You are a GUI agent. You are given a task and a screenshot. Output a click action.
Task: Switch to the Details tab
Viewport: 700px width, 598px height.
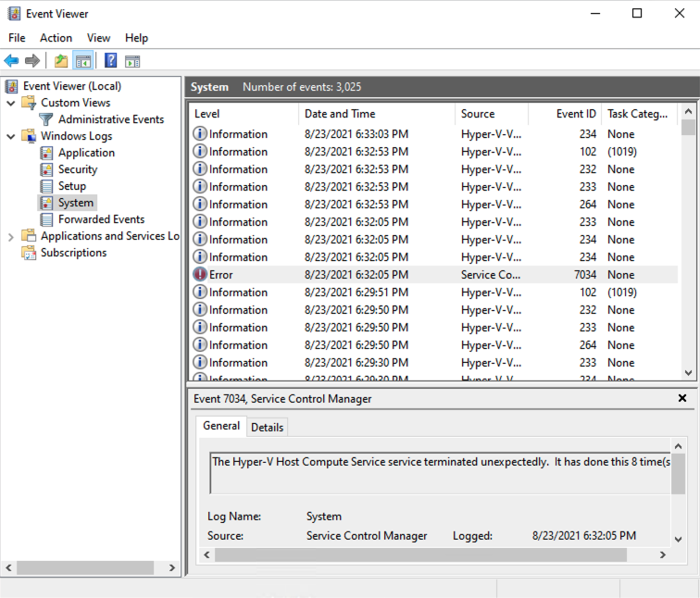point(267,428)
